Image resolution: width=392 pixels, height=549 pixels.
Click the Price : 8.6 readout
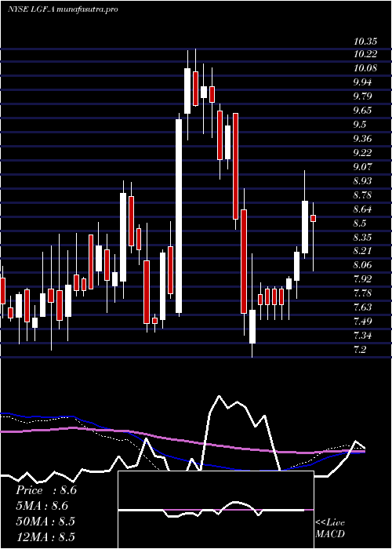click(x=46, y=490)
